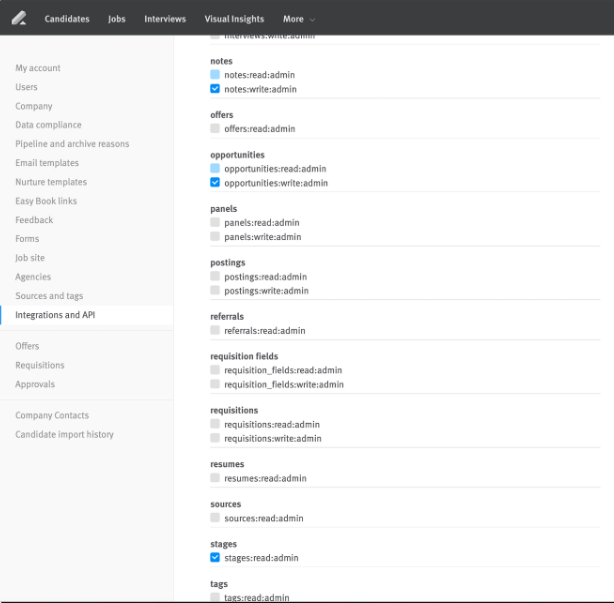
Task: Open Company Contacts
Action: coord(52,415)
